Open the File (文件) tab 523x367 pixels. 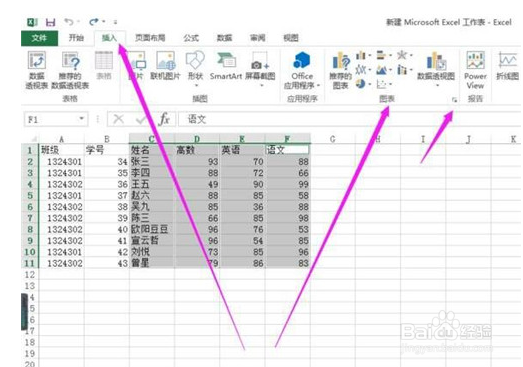coord(39,38)
